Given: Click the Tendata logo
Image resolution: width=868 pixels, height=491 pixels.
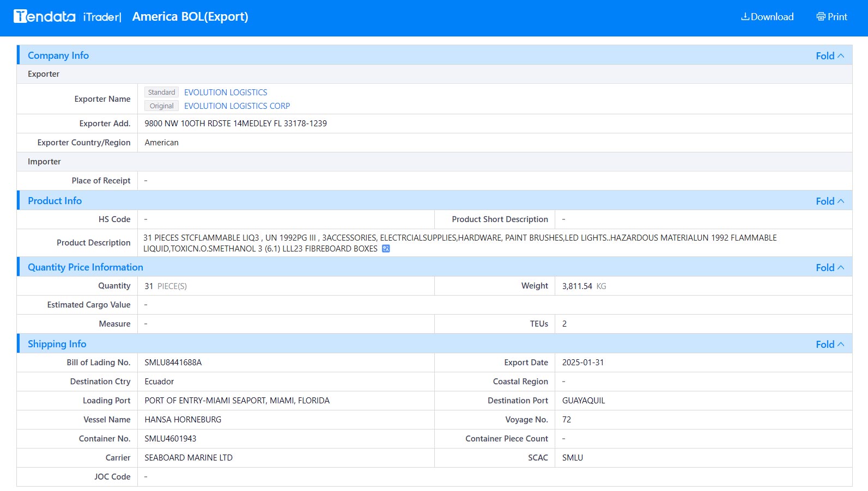Looking at the screenshot, I should (x=45, y=16).
